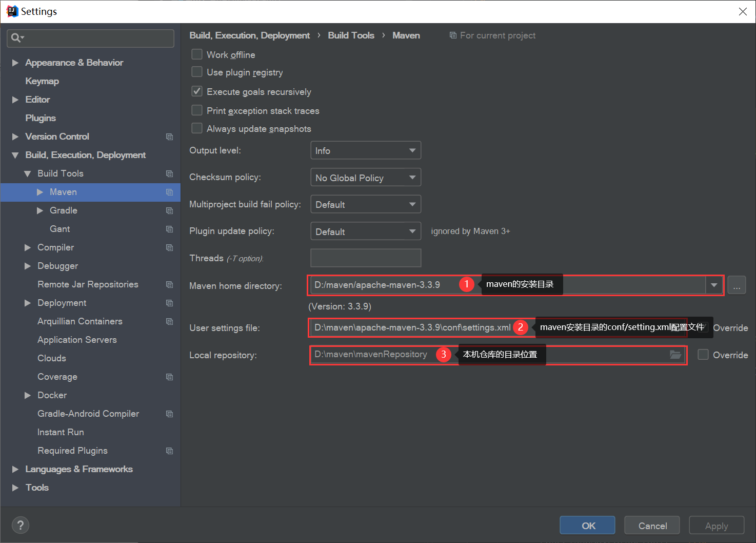This screenshot has width=756, height=543.
Task: Open the Checksum policy dropdown
Action: 366,178
